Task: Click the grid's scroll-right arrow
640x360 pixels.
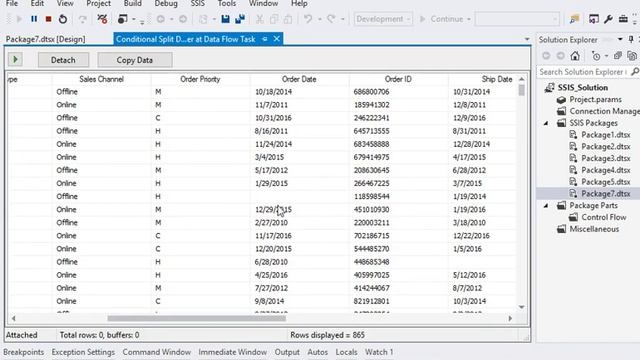Action: click(x=510, y=318)
